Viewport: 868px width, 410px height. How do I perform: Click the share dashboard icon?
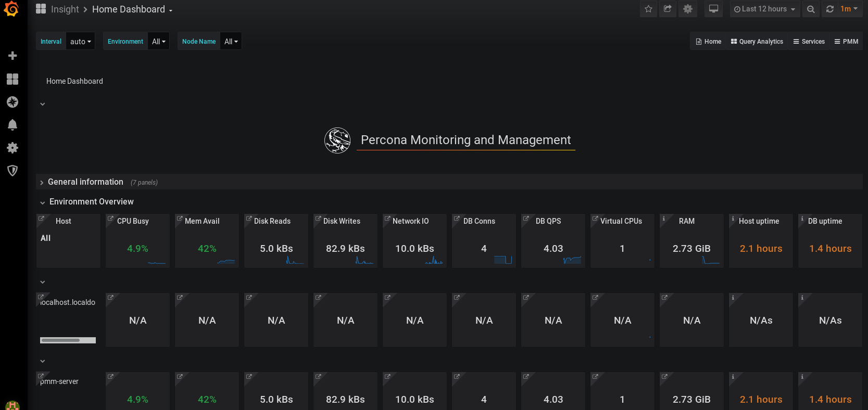[668, 9]
